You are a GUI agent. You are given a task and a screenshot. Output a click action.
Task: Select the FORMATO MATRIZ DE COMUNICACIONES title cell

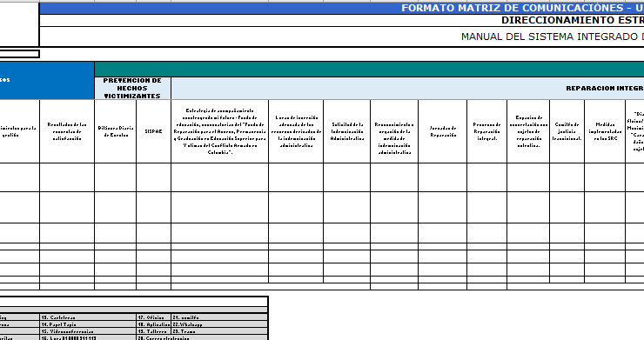click(x=342, y=8)
